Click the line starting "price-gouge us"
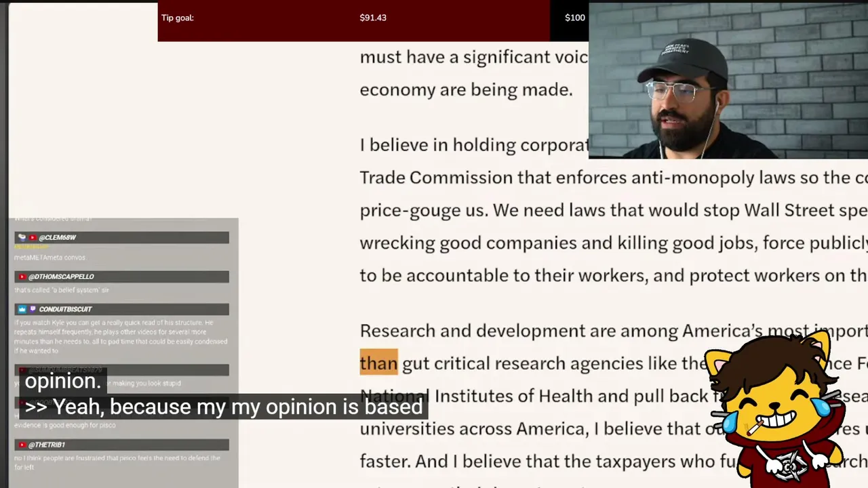 click(614, 210)
